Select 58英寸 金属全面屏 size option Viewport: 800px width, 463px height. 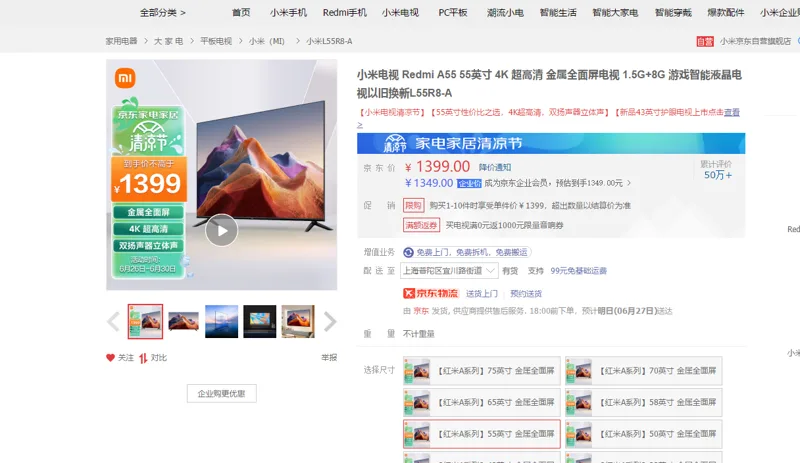(x=644, y=403)
